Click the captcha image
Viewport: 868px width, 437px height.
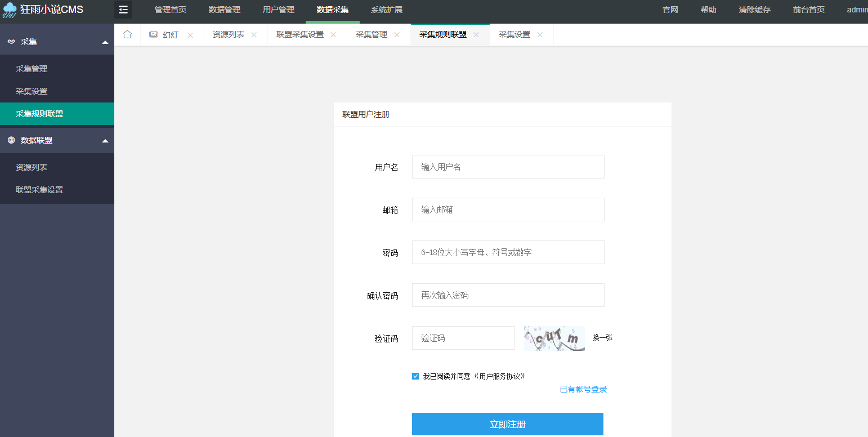click(x=554, y=337)
